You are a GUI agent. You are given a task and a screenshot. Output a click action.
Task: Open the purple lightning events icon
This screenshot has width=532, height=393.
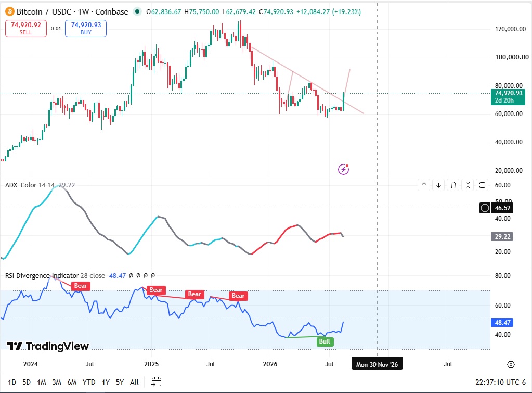[x=343, y=169]
